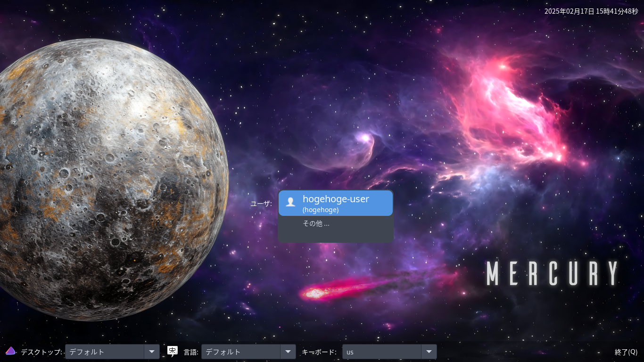Click the デスクトップ: label

pos(41,352)
